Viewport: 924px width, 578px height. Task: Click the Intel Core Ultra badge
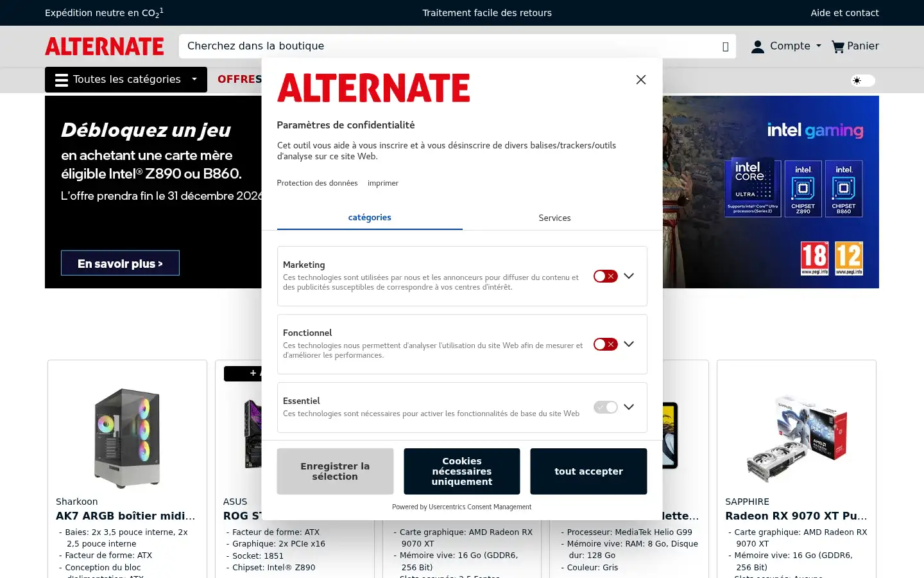(753, 188)
